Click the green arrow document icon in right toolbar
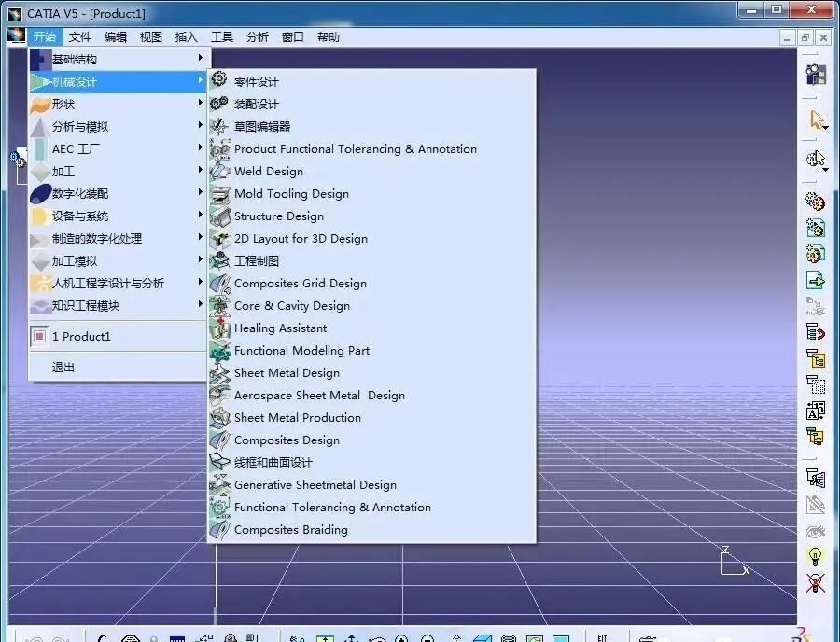Screen dimensions: 840x642 (816, 280)
